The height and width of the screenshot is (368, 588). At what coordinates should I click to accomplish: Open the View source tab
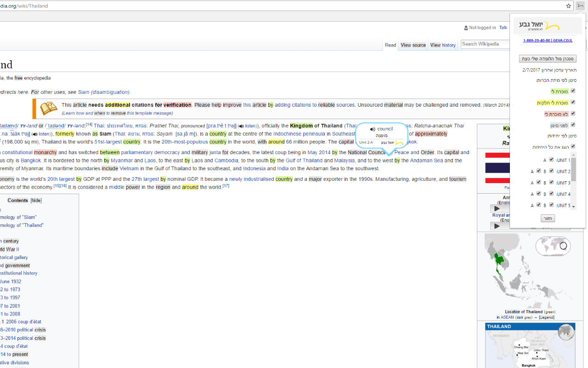tap(413, 45)
